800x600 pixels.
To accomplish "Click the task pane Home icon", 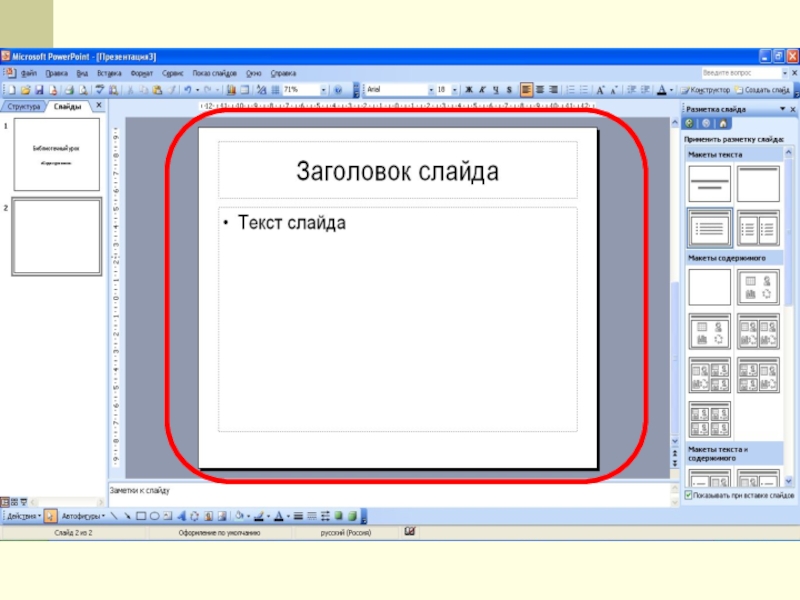I will tap(722, 123).
